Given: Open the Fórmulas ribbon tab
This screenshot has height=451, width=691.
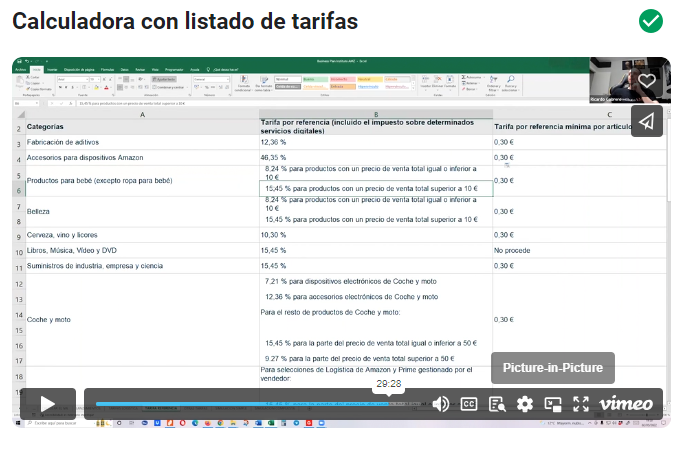Looking at the screenshot, I should (107, 70).
